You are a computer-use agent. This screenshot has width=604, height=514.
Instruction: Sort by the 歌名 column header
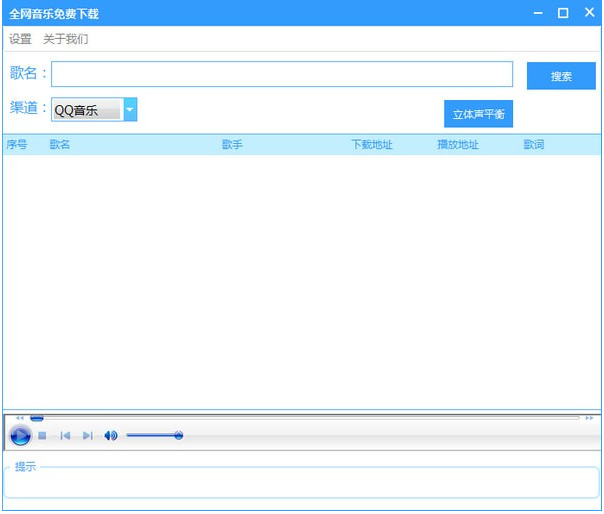pos(60,144)
